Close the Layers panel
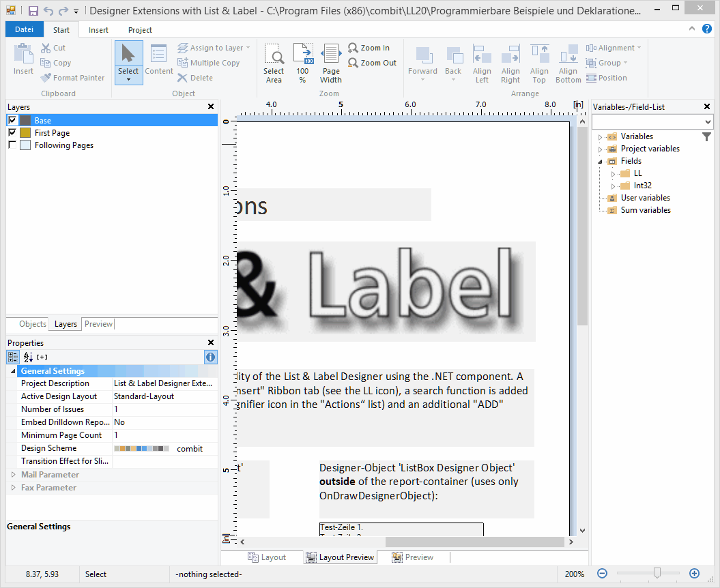 click(211, 106)
